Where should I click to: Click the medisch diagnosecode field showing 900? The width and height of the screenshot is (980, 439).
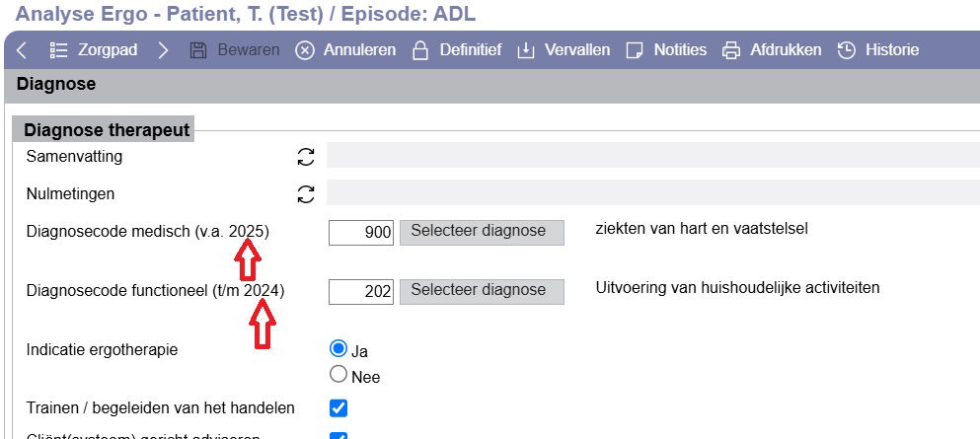coord(361,232)
